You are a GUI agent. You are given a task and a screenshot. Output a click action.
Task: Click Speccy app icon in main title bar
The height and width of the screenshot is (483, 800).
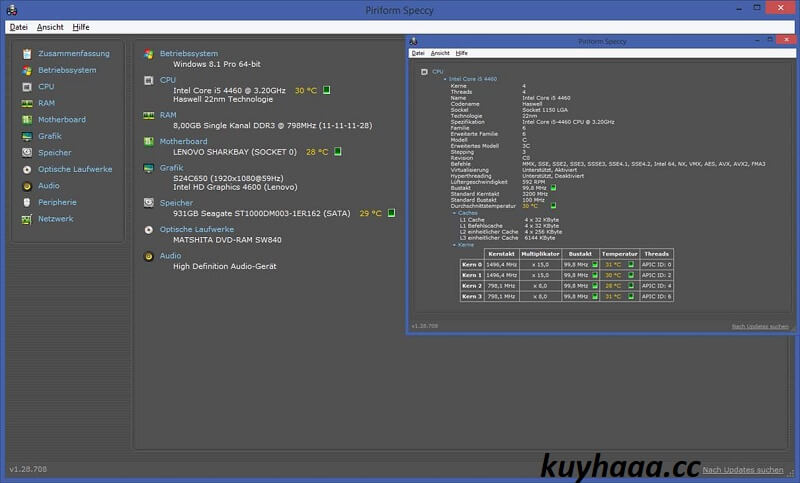click(x=12, y=10)
